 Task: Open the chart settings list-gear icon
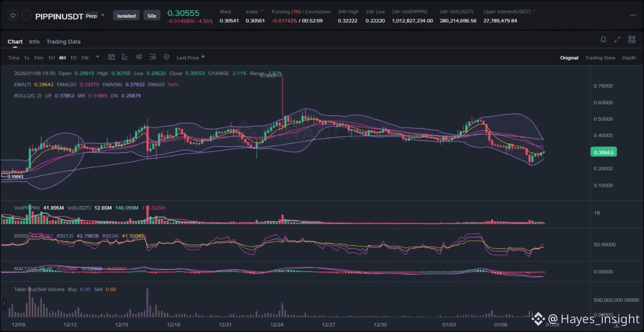pyautogui.click(x=152, y=57)
